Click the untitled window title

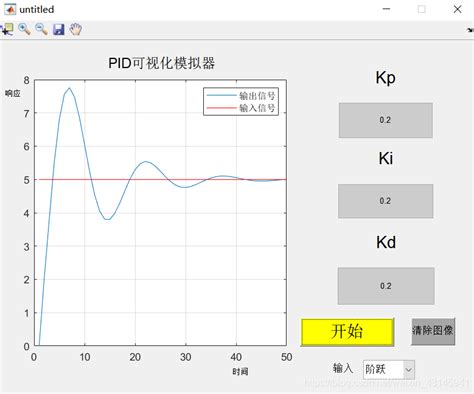(x=37, y=9)
